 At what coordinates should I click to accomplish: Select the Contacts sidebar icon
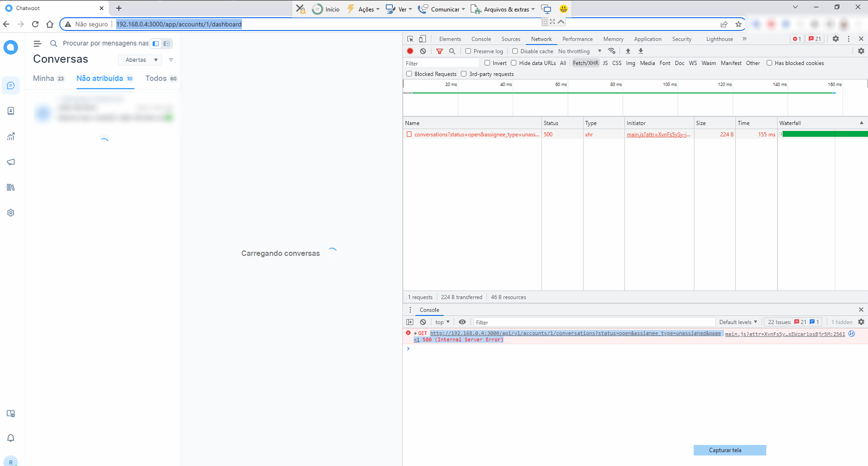(11, 110)
